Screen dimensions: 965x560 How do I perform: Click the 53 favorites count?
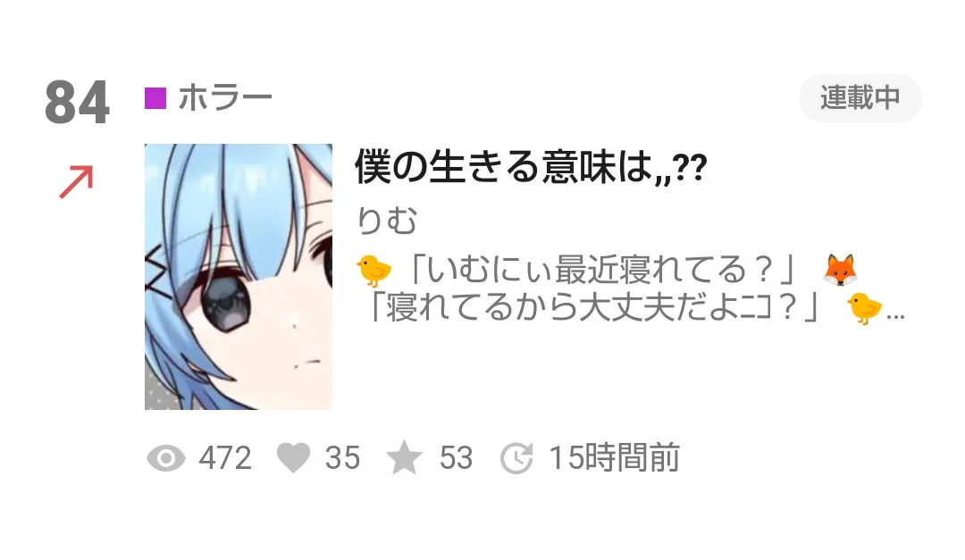tap(456, 458)
